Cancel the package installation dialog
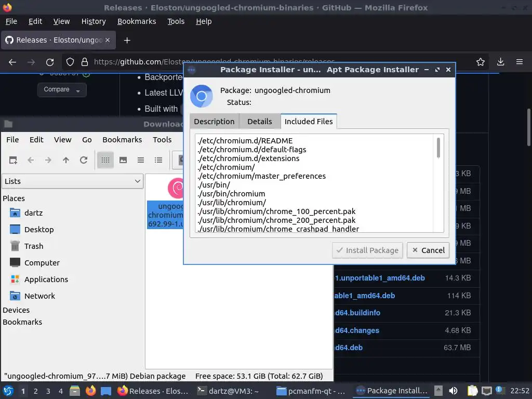Image resolution: width=532 pixels, height=399 pixels. pyautogui.click(x=428, y=250)
